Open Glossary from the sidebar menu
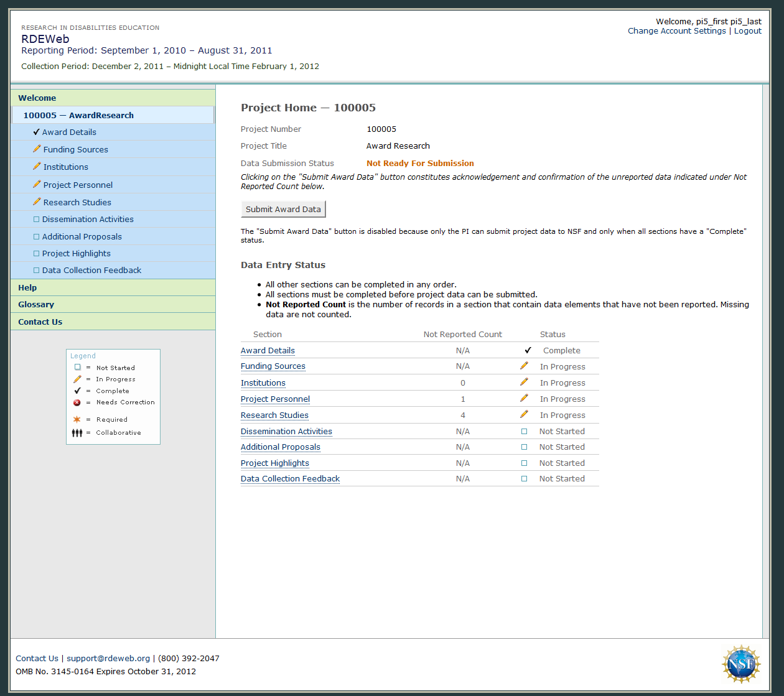The width and height of the screenshot is (784, 696). (36, 305)
